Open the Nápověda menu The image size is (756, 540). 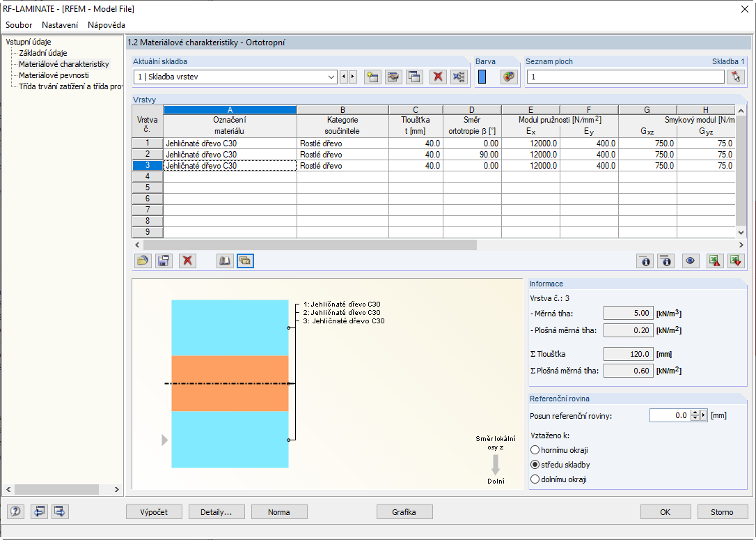click(x=107, y=25)
